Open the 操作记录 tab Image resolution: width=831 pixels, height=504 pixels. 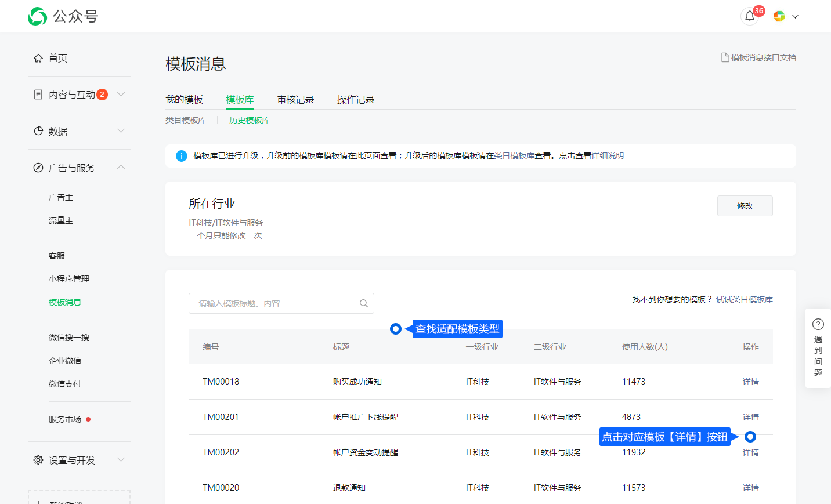[356, 100]
